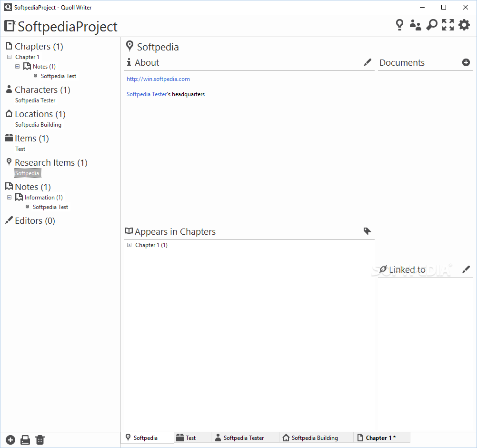Click the SoftpediaProject title text
The width and height of the screenshot is (477, 448).
(x=68, y=27)
